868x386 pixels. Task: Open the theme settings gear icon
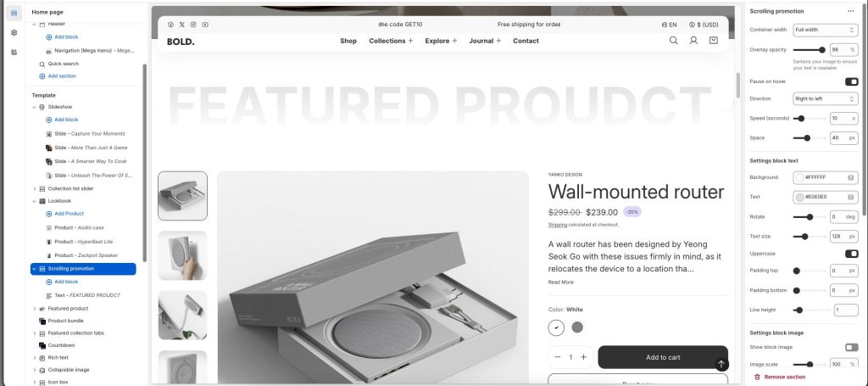(x=14, y=33)
